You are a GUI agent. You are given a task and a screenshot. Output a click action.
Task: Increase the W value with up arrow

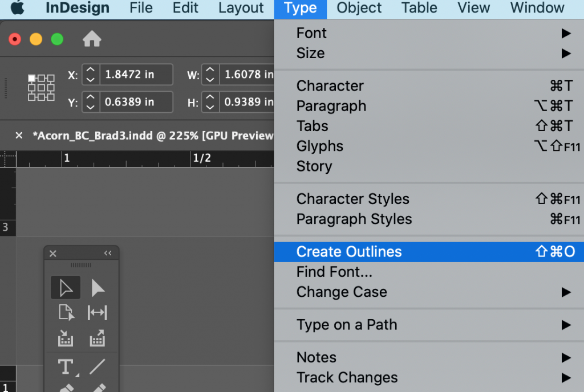(x=210, y=70)
